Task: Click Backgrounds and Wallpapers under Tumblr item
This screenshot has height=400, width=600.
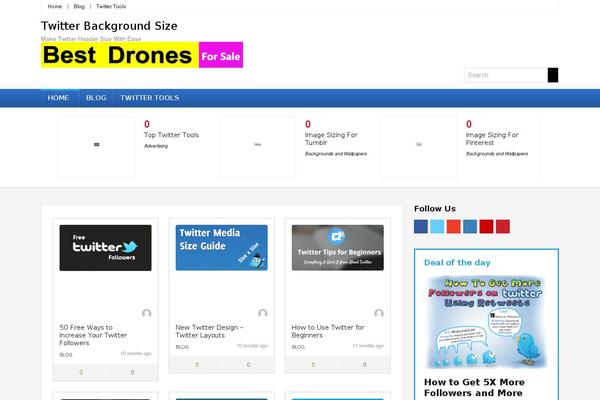Action: pos(336,153)
